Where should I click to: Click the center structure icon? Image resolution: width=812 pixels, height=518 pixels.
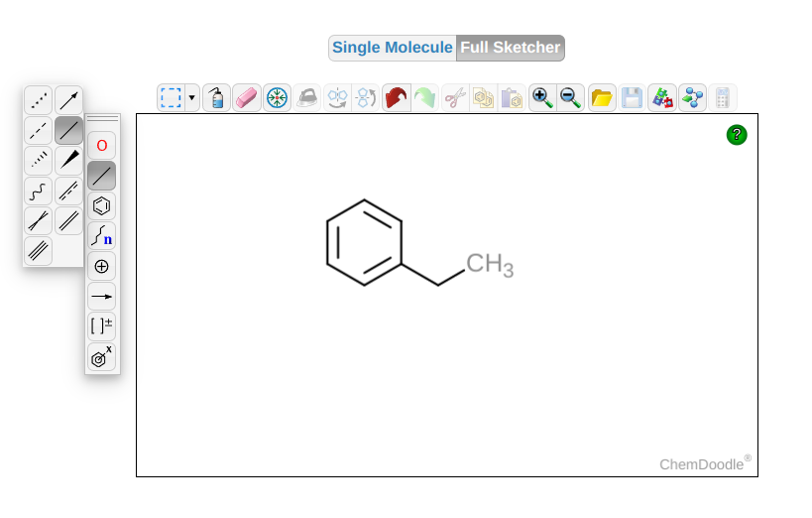277,97
